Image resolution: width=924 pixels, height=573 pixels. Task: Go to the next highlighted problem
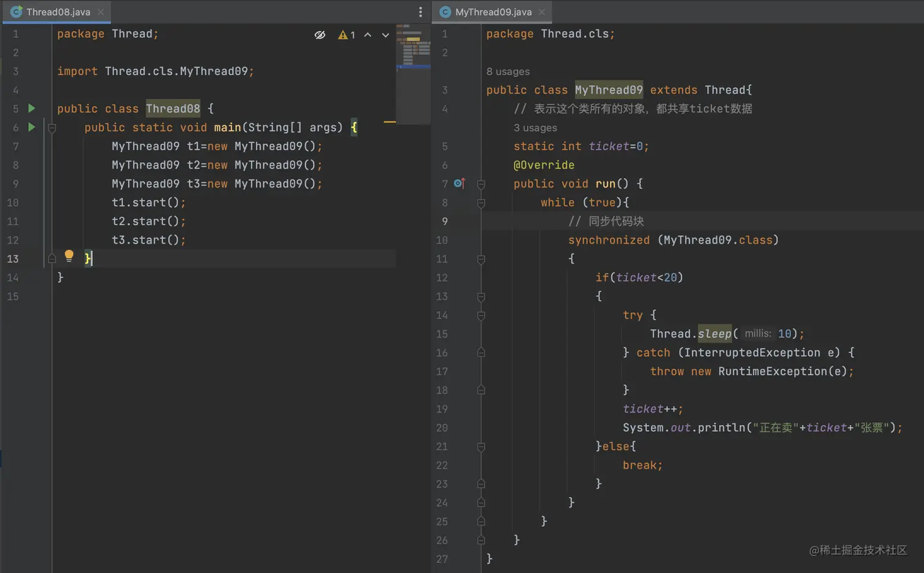(x=386, y=35)
